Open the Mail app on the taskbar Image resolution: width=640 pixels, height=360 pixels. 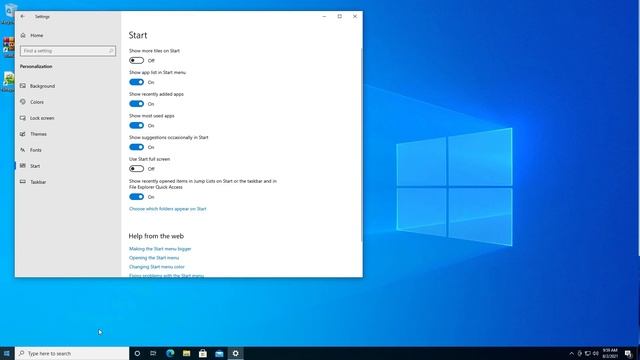(219, 353)
